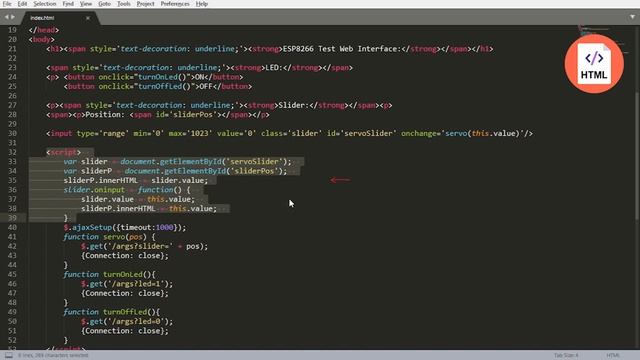Click 'slider.oninput' on line 36

(x=94, y=190)
